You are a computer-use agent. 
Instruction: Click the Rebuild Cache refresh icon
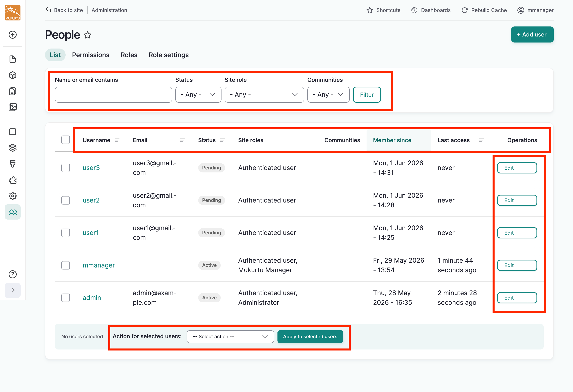coord(465,10)
